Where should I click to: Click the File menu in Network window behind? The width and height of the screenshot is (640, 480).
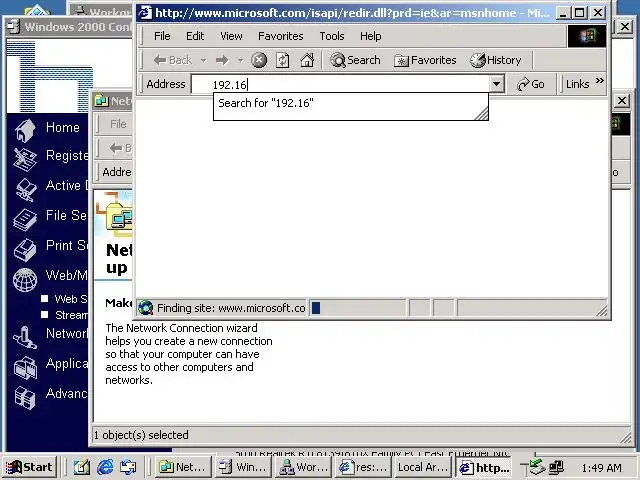(118, 124)
